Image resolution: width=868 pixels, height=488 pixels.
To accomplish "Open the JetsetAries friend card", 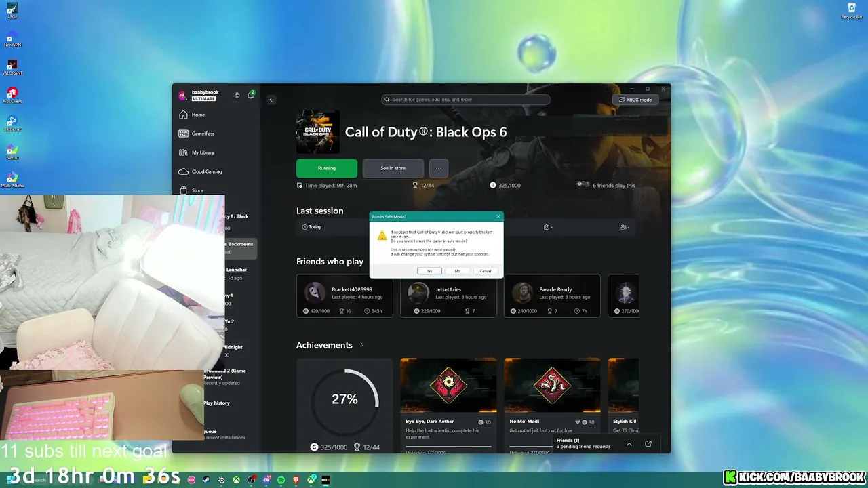I will point(448,296).
